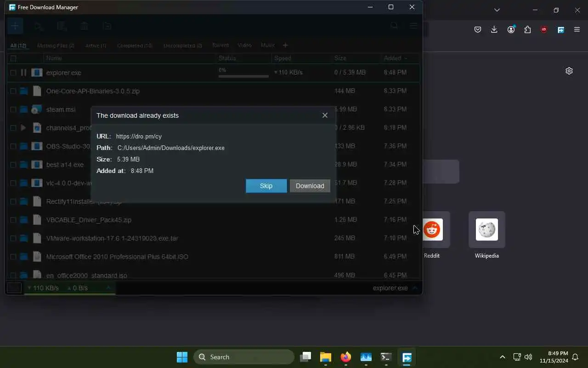The height and width of the screenshot is (368, 588).
Task: Open explorer.exe speed limit dropdown arrow
Action: (x=276, y=73)
